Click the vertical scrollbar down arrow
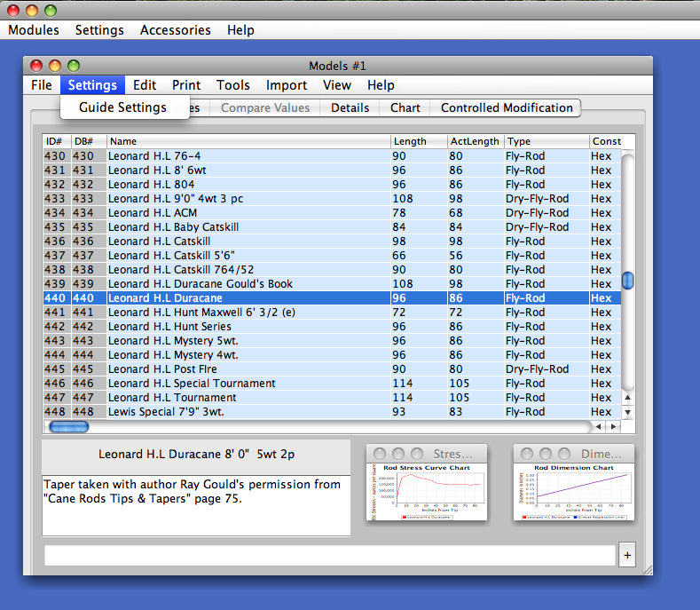 coord(627,412)
